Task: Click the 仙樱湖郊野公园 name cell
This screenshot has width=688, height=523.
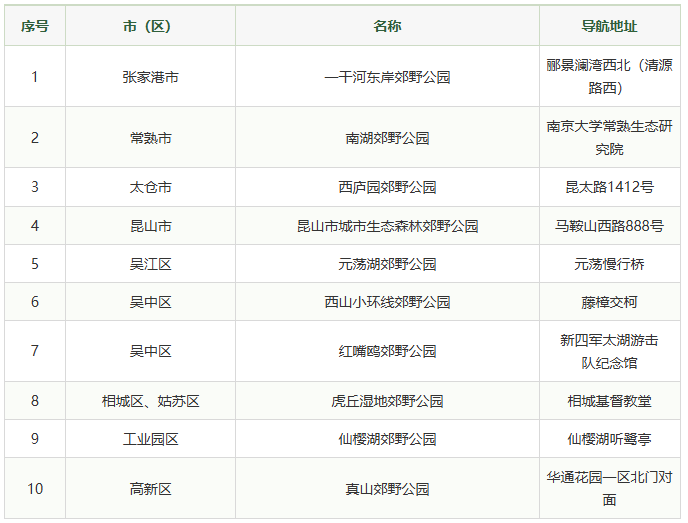Action: [387, 439]
